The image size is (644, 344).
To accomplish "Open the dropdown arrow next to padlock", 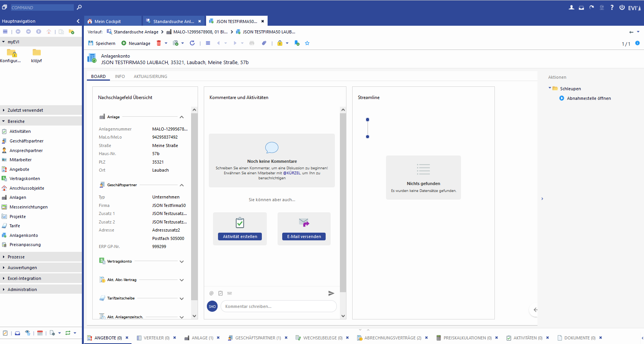I will (287, 43).
